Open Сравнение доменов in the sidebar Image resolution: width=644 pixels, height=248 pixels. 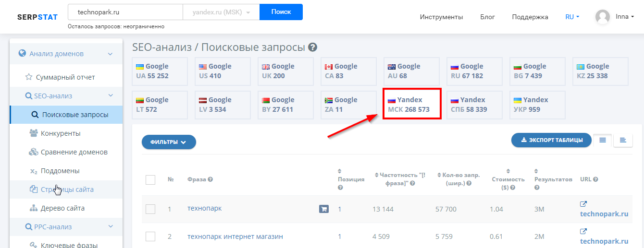point(66,152)
